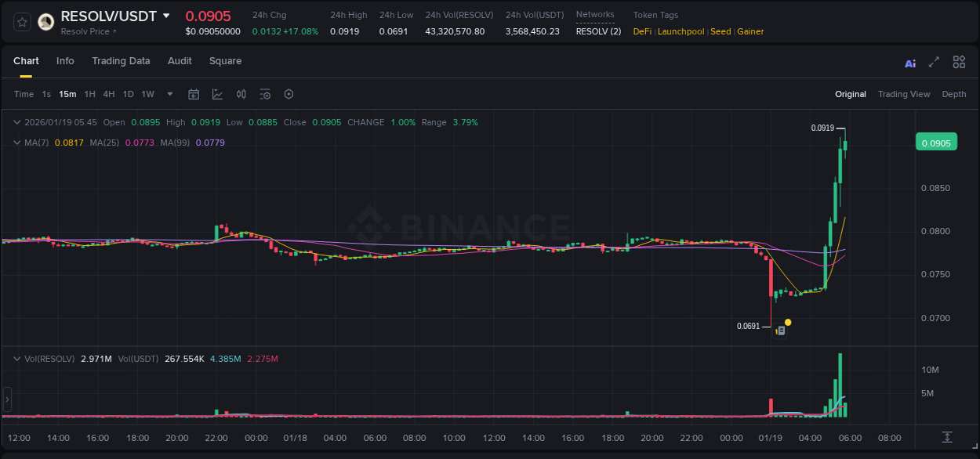Viewport: 980px width, 459px height.
Task: Click the left arrow on the volume panel scrollbar
Action: coord(6,399)
